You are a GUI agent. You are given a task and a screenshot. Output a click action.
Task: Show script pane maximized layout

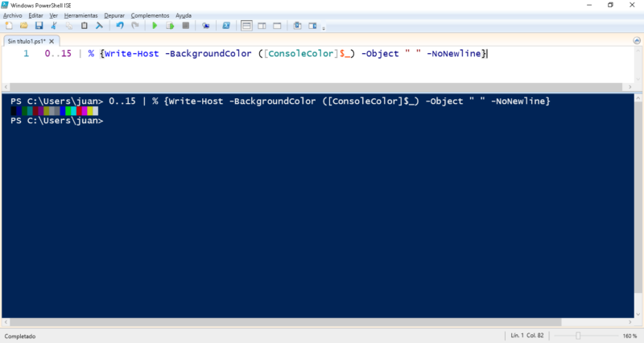[x=277, y=26]
